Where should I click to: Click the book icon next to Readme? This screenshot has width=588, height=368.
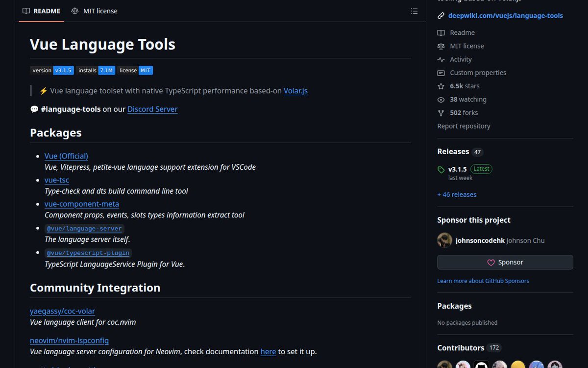[441, 32]
